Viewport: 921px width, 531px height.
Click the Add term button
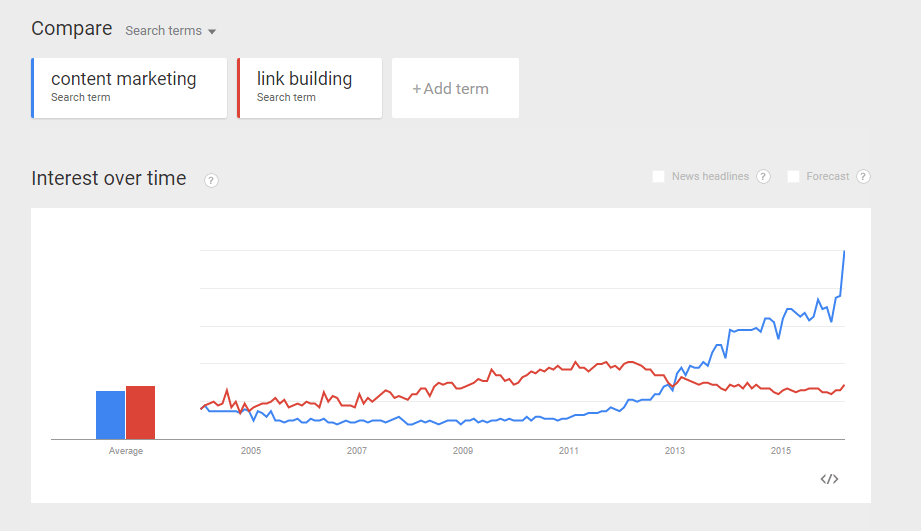pos(455,88)
